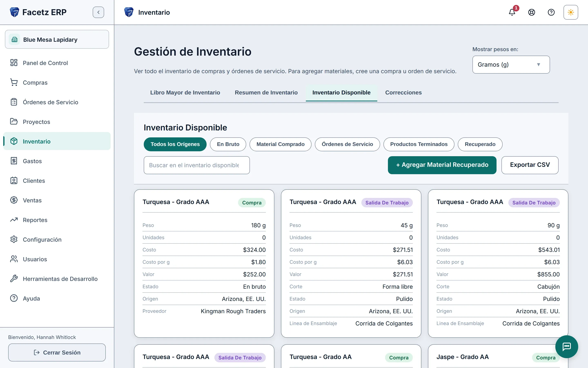Switch to Resumen de Inventario tab

coord(266,92)
